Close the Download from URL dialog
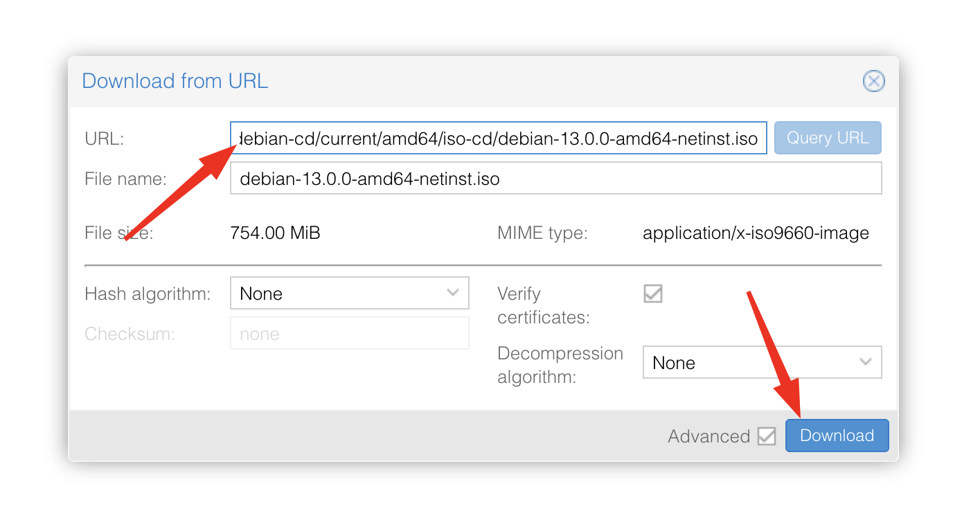 (x=873, y=81)
